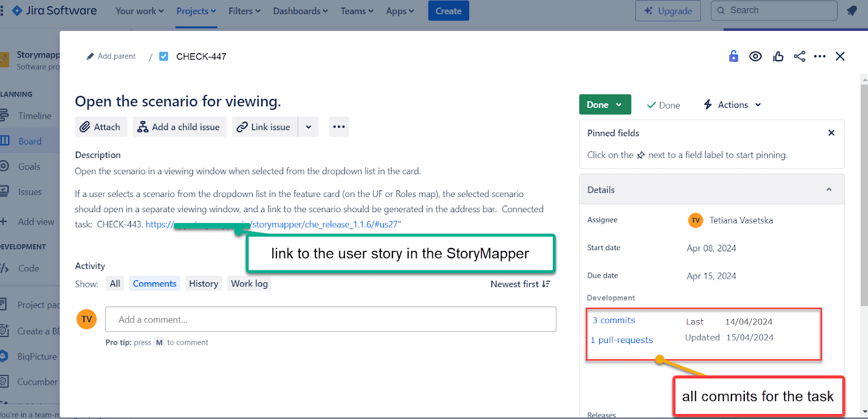868x419 pixels.
Task: Open the Your work menu
Action: coord(139,11)
